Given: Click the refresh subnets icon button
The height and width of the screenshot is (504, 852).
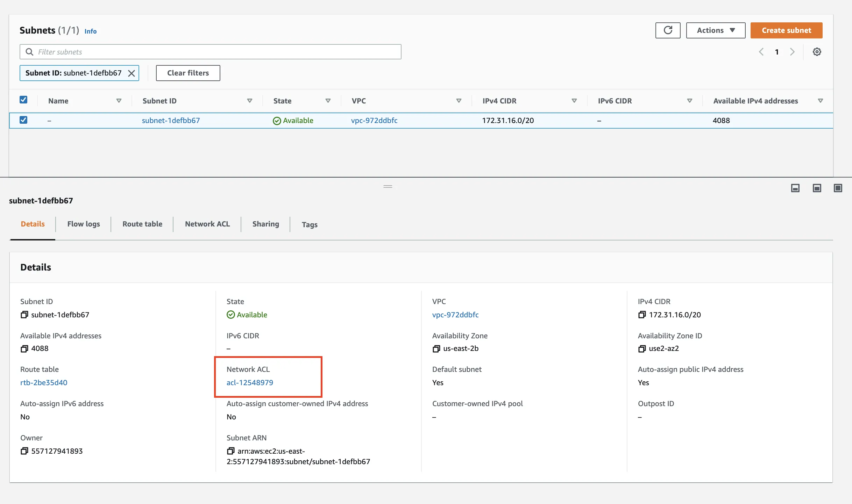Looking at the screenshot, I should point(668,30).
